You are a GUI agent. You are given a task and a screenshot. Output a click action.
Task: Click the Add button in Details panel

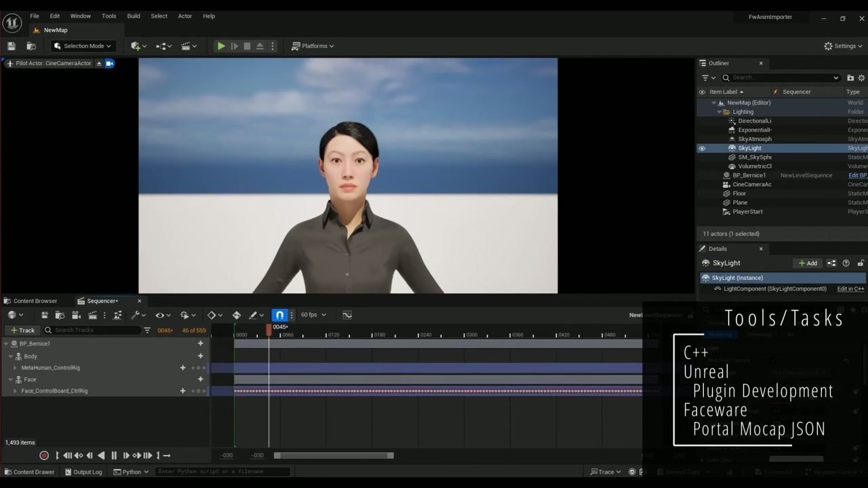coord(808,264)
